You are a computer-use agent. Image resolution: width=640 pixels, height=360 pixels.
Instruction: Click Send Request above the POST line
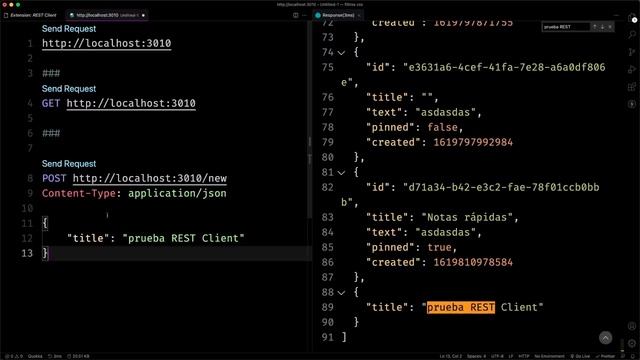click(69, 164)
